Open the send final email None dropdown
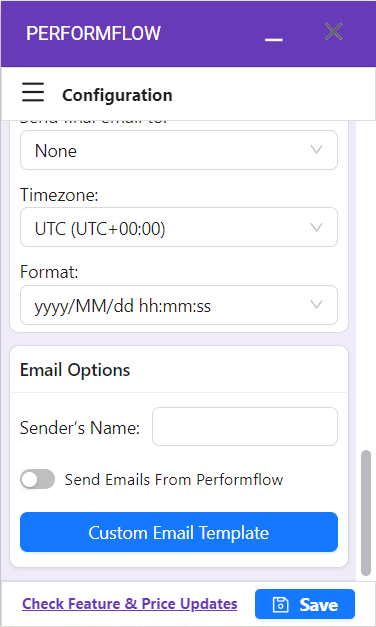376x627 pixels. (179, 150)
